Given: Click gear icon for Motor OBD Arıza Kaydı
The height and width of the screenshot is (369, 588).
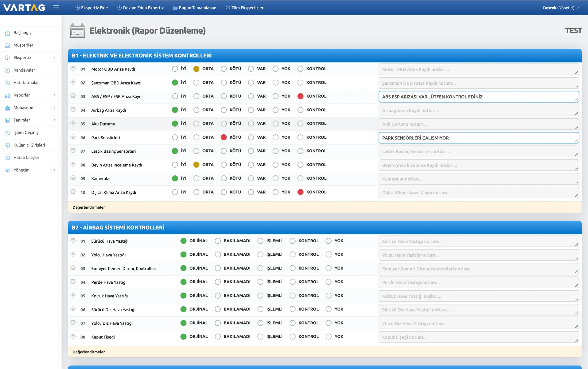Looking at the screenshot, I should pos(73,69).
